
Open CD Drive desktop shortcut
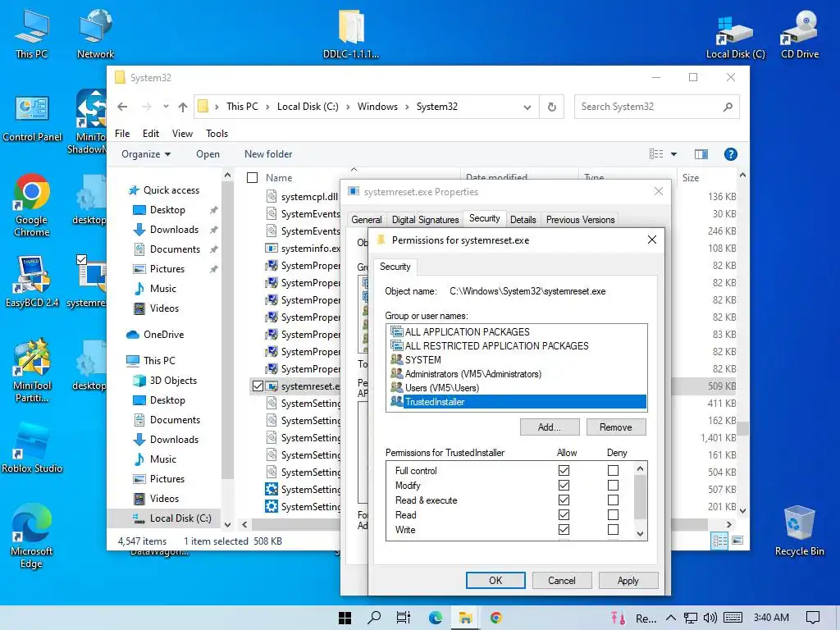coord(800,33)
